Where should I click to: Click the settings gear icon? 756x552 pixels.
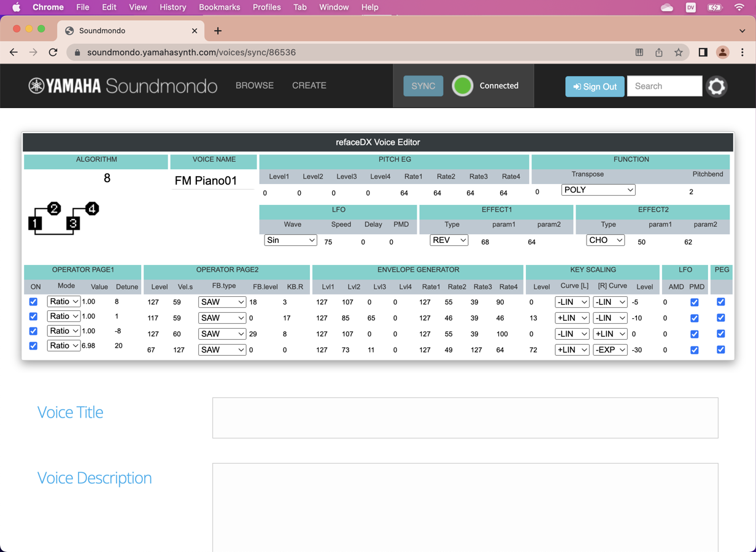click(x=716, y=86)
